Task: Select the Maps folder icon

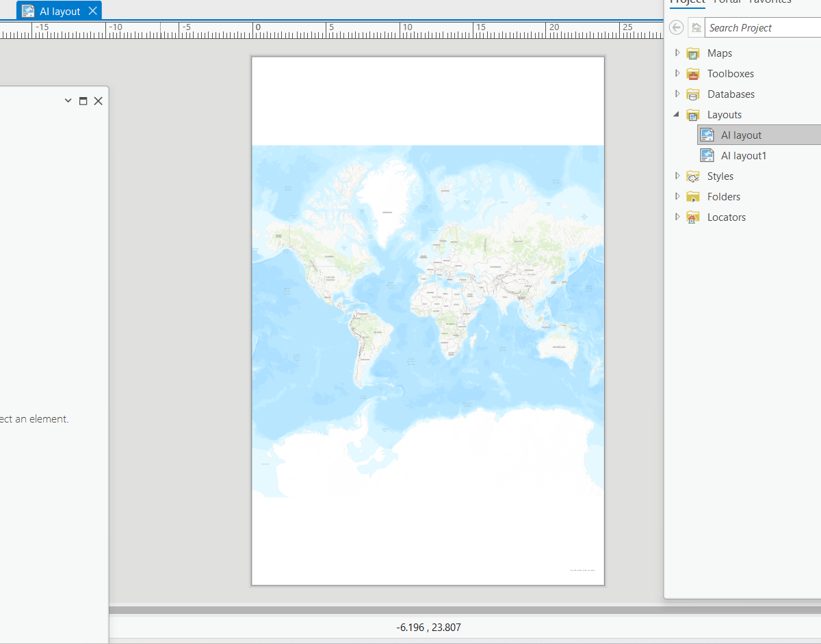Action: point(694,53)
